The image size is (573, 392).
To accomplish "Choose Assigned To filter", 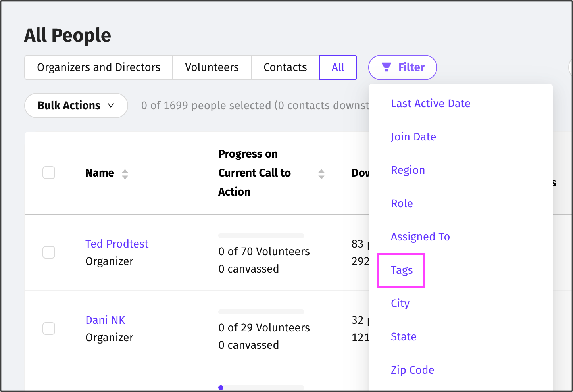I will tap(420, 237).
